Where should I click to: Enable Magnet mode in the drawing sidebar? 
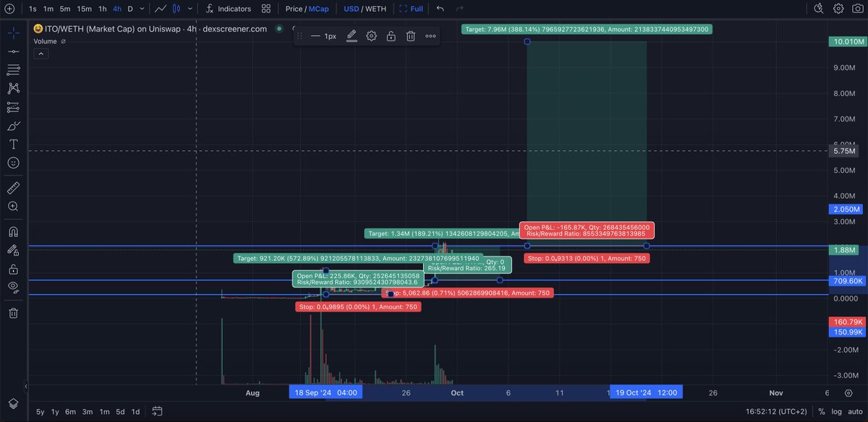(13, 231)
